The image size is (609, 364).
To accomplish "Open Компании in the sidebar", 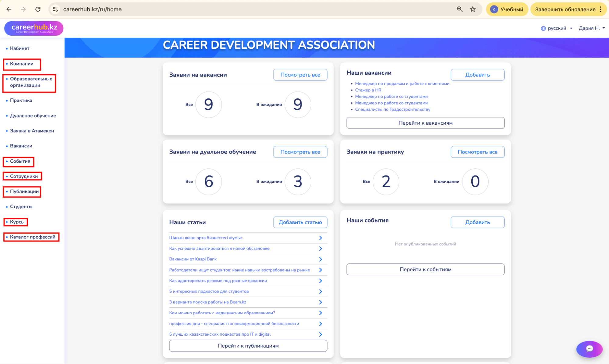I will tap(22, 64).
